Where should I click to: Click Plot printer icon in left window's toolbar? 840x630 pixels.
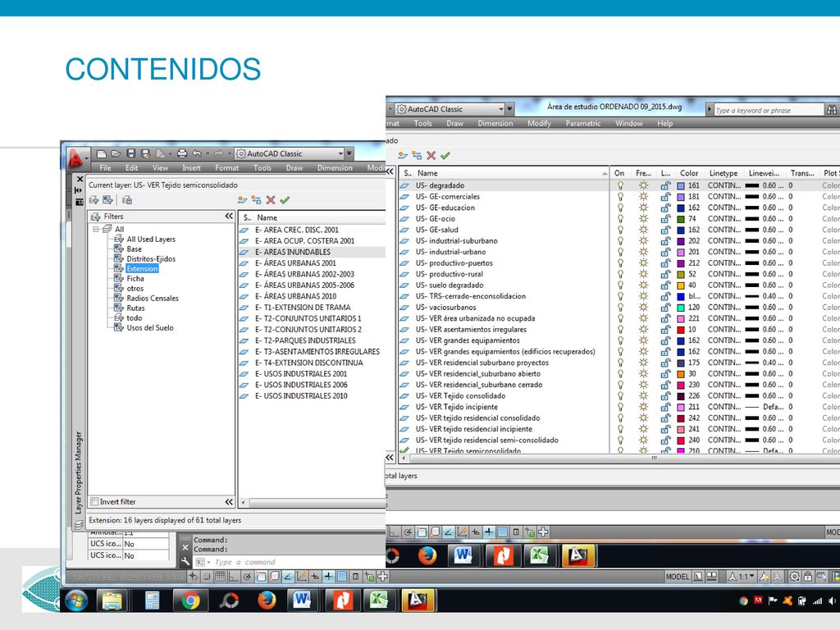point(181,153)
